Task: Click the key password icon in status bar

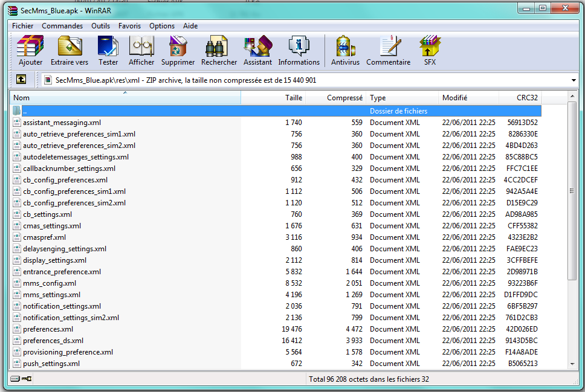Action: (27, 379)
